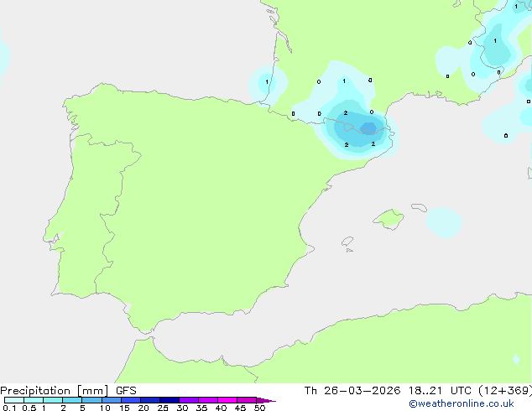Click the '10' legend scale label
Screen dimensions: 532x411
105,408
